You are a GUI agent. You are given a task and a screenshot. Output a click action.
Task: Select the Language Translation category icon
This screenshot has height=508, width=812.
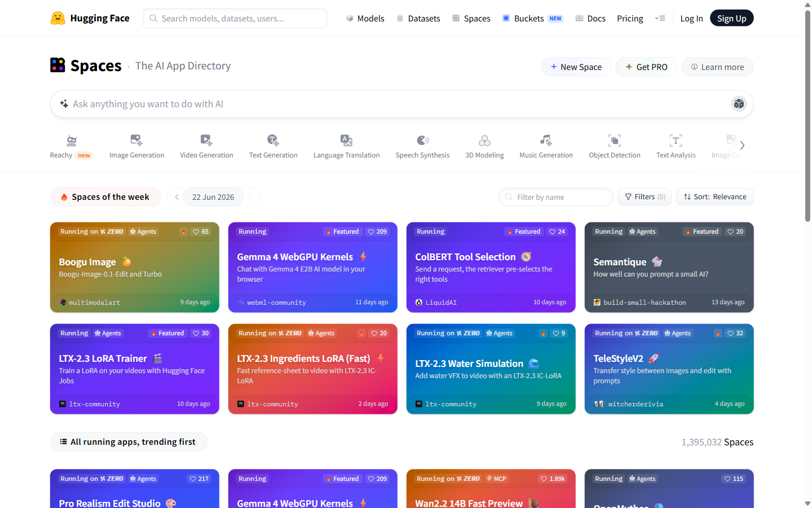click(347, 140)
